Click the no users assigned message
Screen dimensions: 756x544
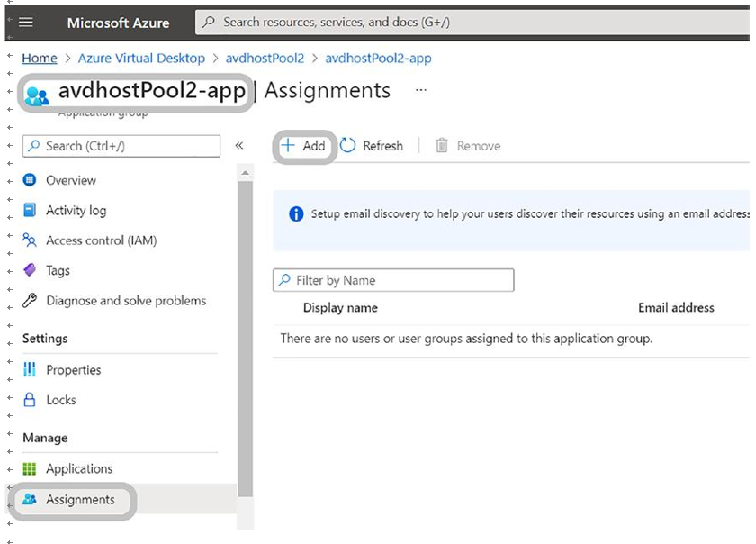point(466,339)
